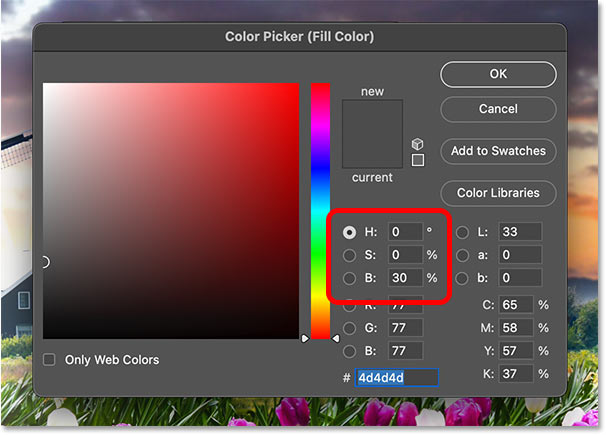
Task: Click Add to Swatches
Action: 498,151
